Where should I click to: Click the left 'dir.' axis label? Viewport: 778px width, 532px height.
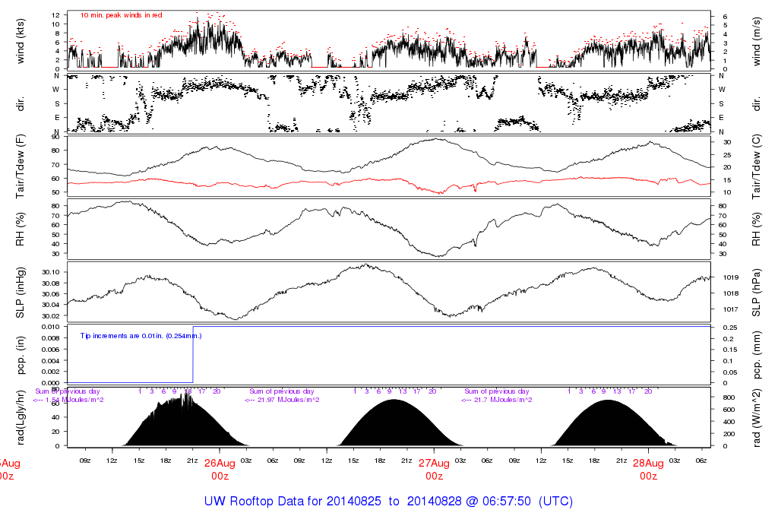(21, 104)
